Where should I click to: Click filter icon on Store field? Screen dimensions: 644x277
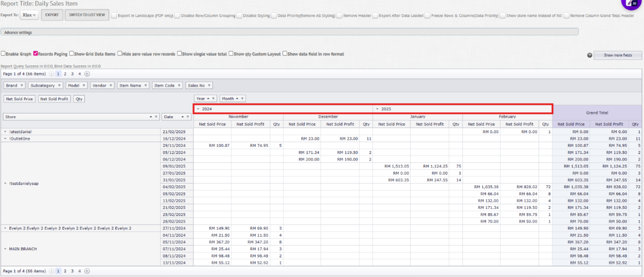pos(156,117)
